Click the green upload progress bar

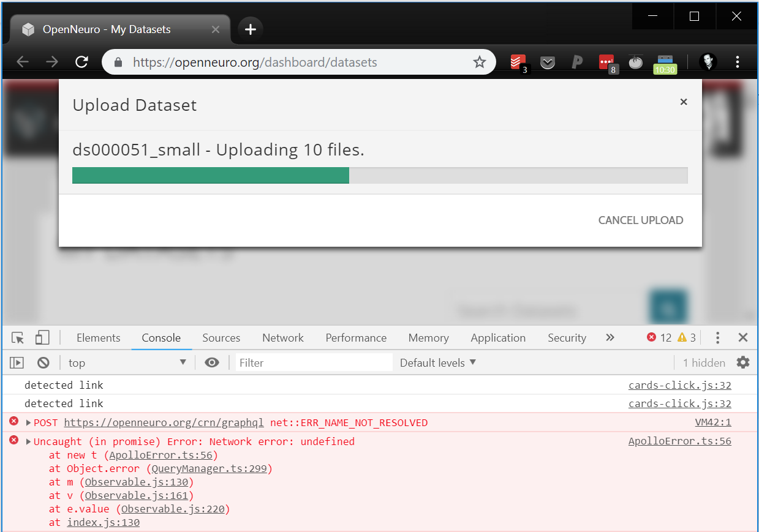coord(211,176)
